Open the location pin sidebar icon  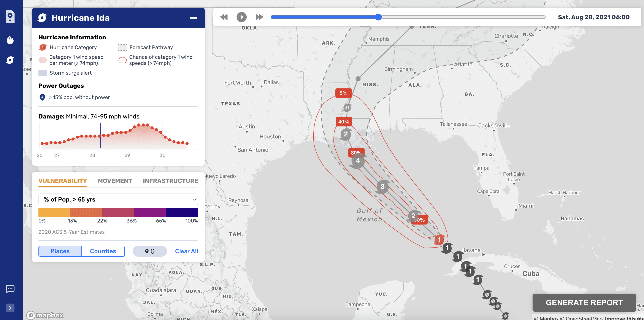point(10,16)
